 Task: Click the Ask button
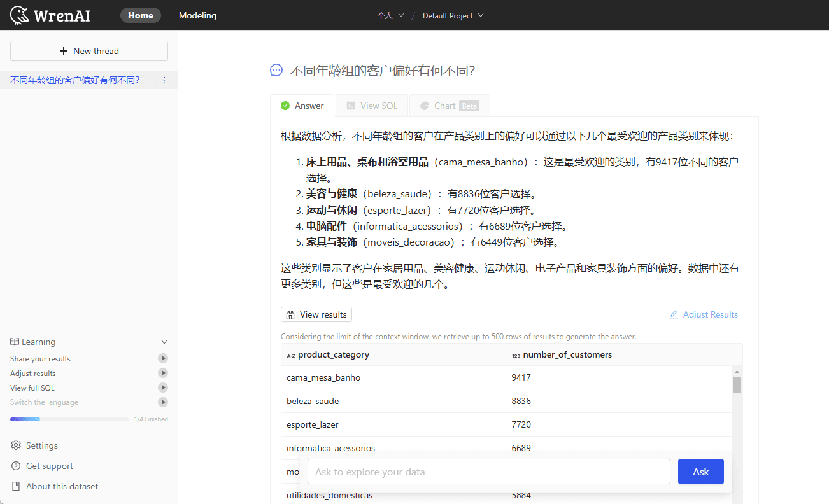tap(701, 472)
